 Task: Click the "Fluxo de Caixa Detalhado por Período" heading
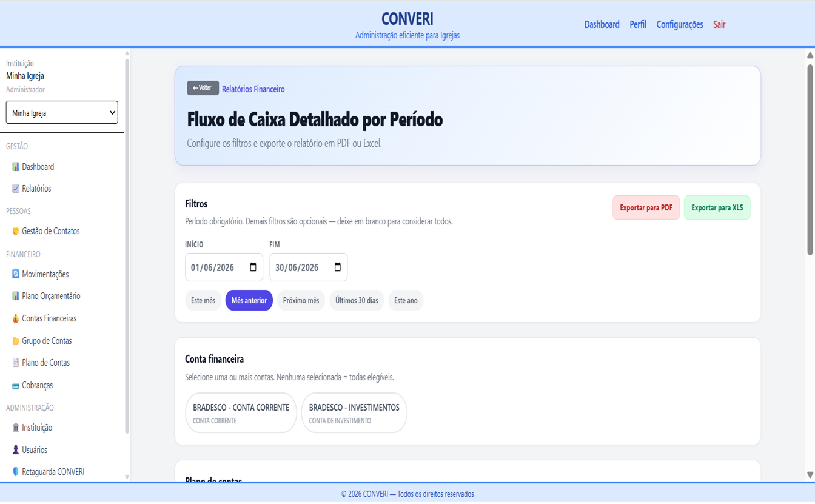(x=315, y=119)
